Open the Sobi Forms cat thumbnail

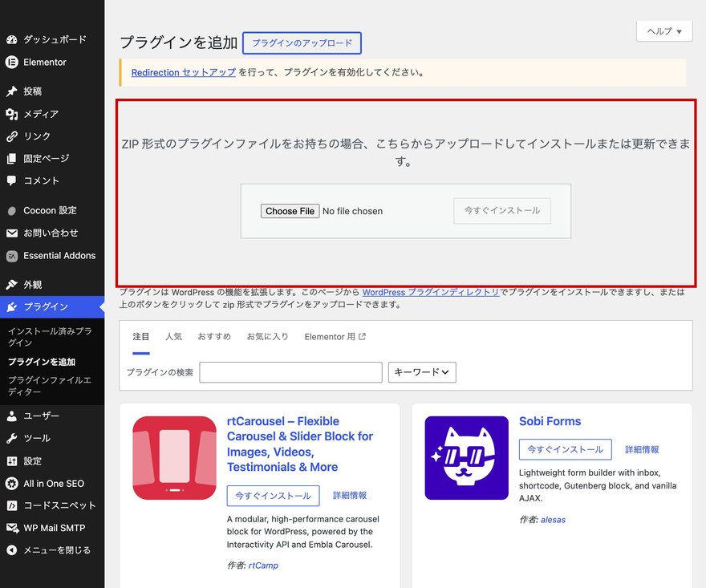pyautogui.click(x=466, y=458)
